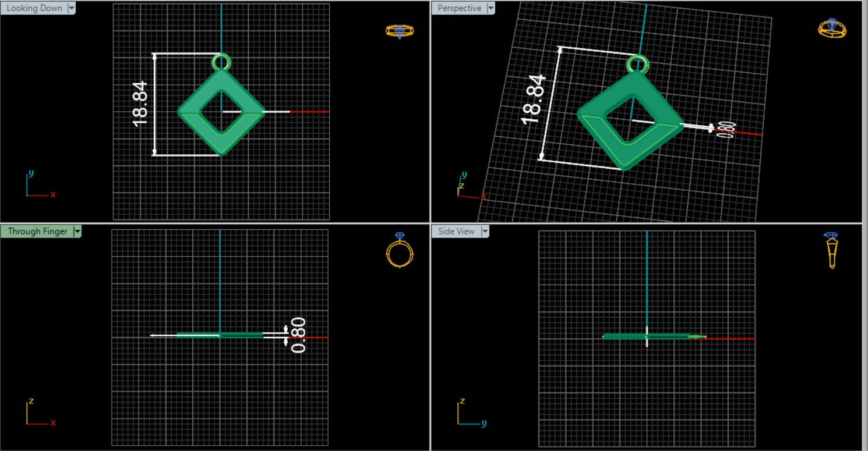This screenshot has height=451, width=868.
Task: Click the ring view icon in Perspective viewport
Action: [832, 28]
